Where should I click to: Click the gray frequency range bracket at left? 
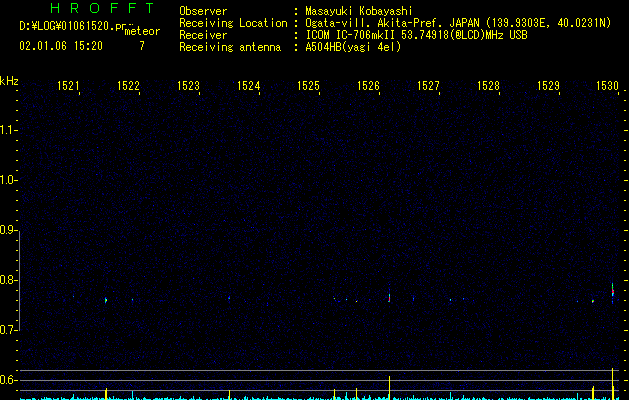point(20,280)
